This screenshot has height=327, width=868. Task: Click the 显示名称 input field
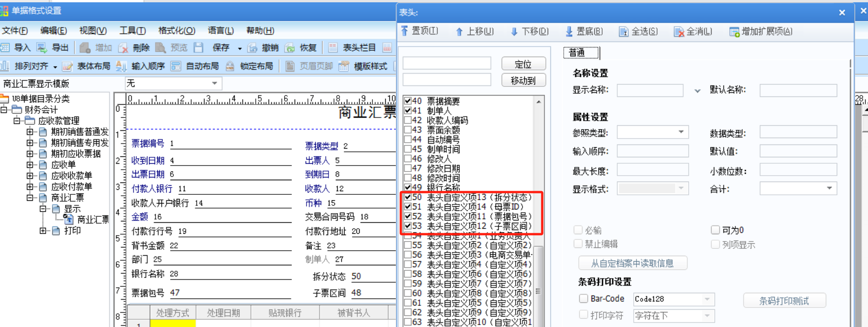point(650,91)
